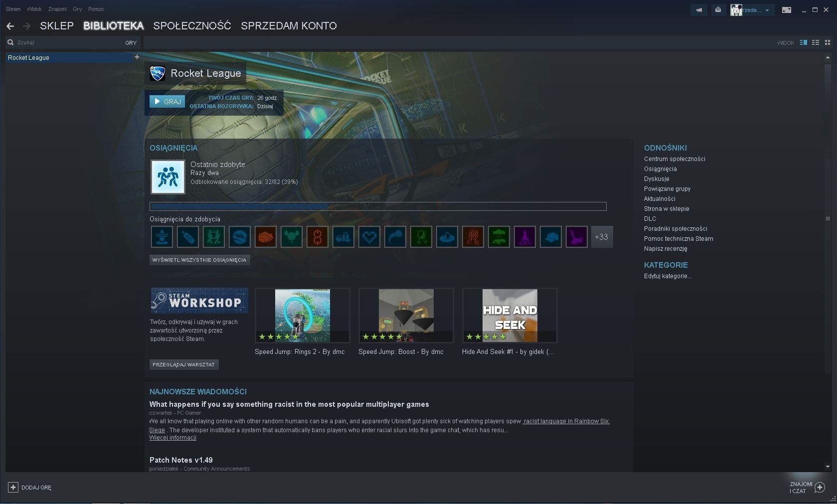
Task: Click the back navigation arrow
Action: pos(10,26)
